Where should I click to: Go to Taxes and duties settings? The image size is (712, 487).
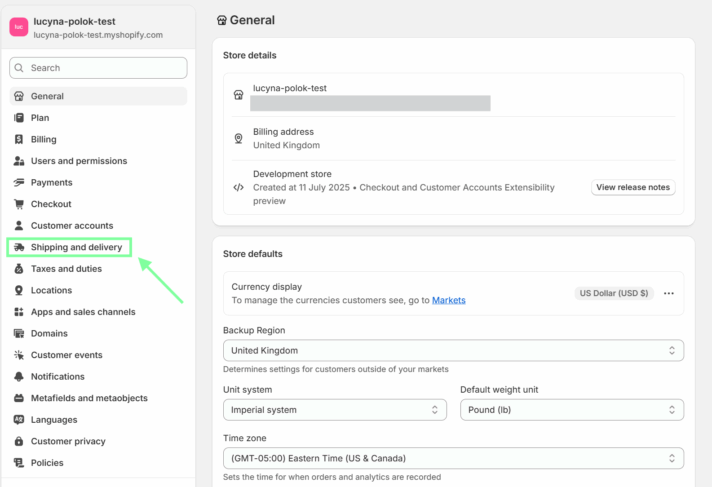pyautogui.click(x=66, y=269)
